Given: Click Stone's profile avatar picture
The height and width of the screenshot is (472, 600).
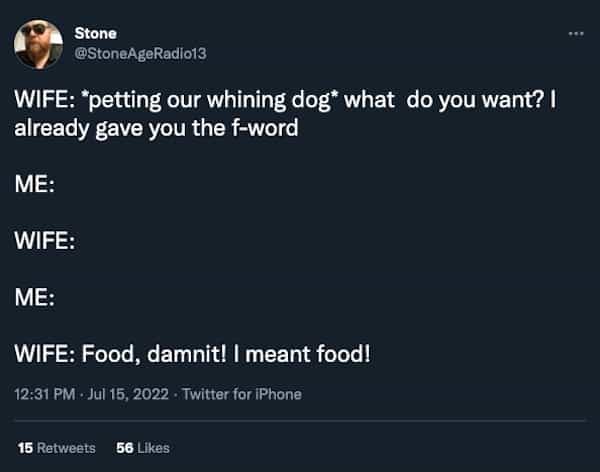Looking at the screenshot, I should click(38, 43).
